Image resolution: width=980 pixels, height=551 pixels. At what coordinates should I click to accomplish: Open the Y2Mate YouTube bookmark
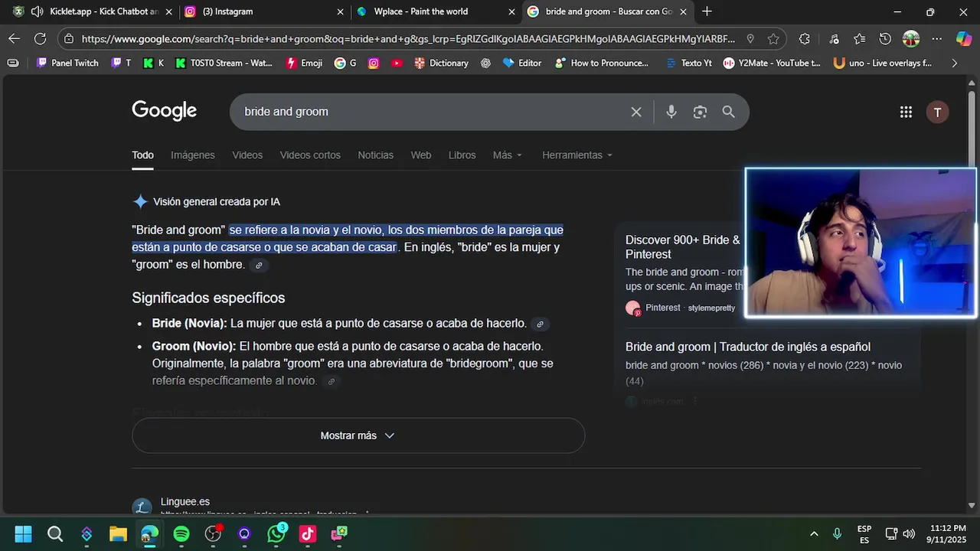772,63
